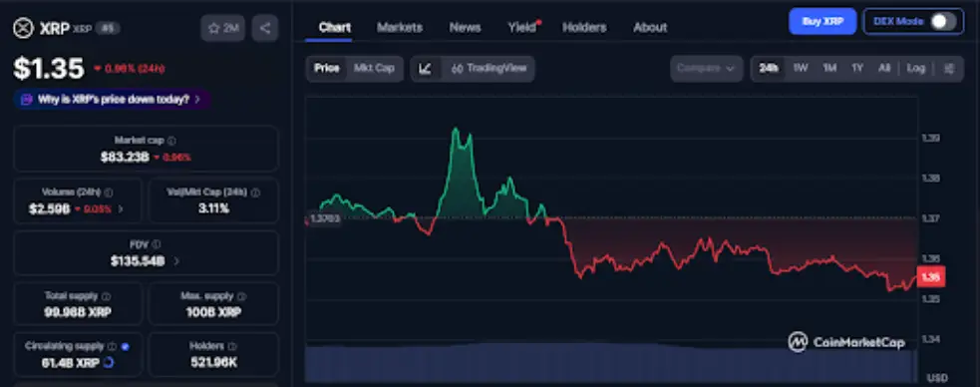
Task: Open 'Why is XRP's price down today?'
Action: tap(113, 100)
